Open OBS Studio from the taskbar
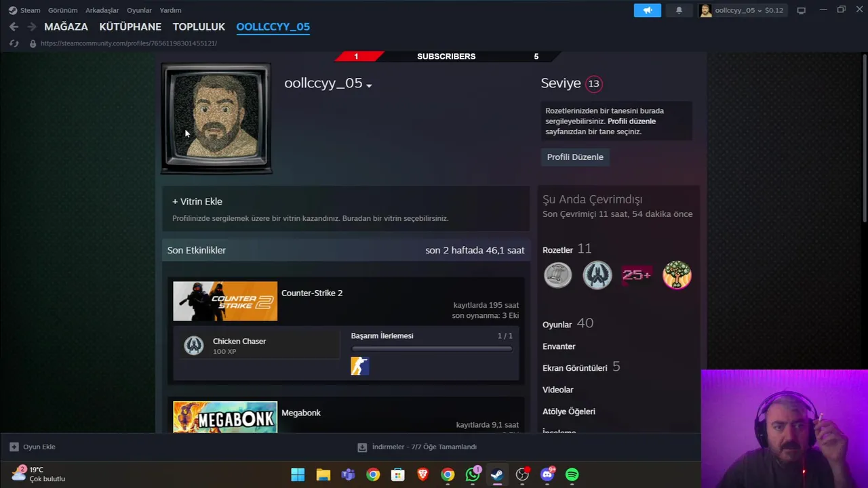Viewport: 868px width, 488px height. click(x=522, y=474)
